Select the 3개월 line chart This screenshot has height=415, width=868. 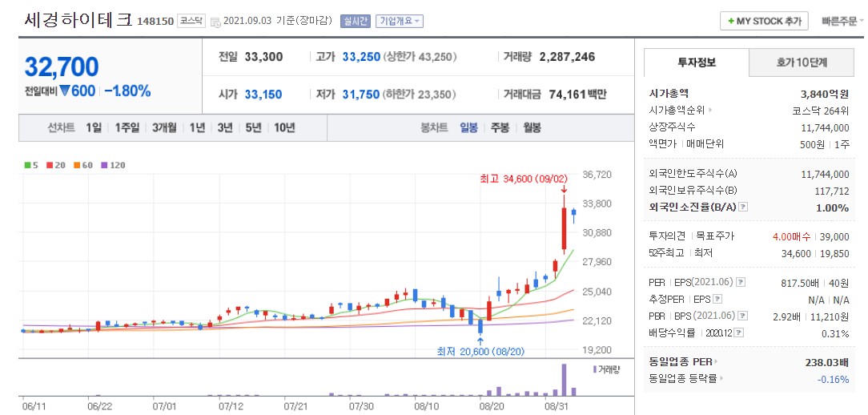pyautogui.click(x=164, y=128)
